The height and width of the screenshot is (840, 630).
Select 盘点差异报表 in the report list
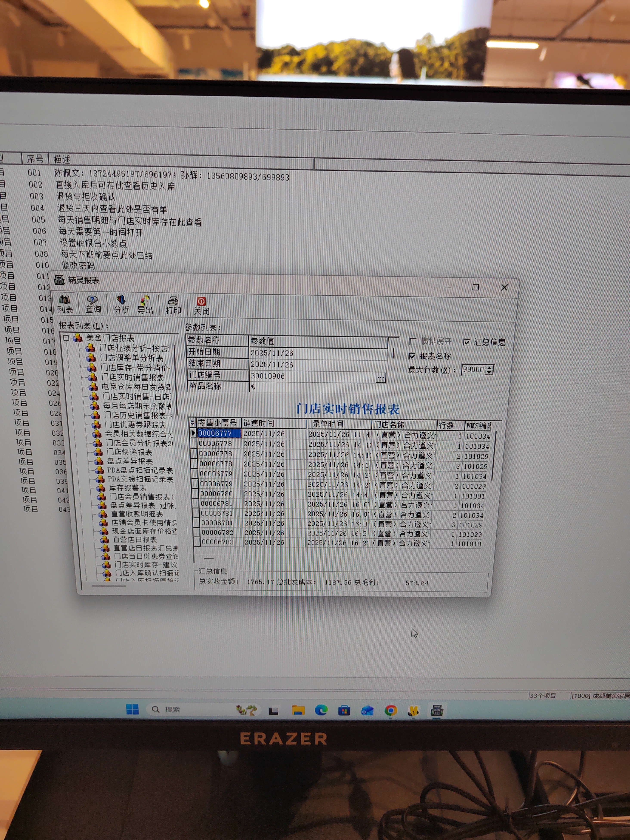click(x=130, y=461)
